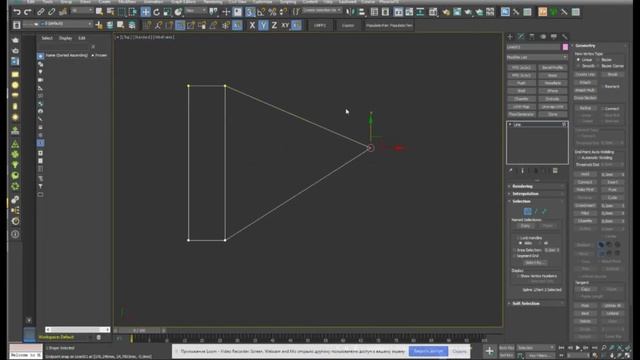Toggle the Percent Snap icon
This screenshot has height=360, width=640.
click(x=272, y=12)
